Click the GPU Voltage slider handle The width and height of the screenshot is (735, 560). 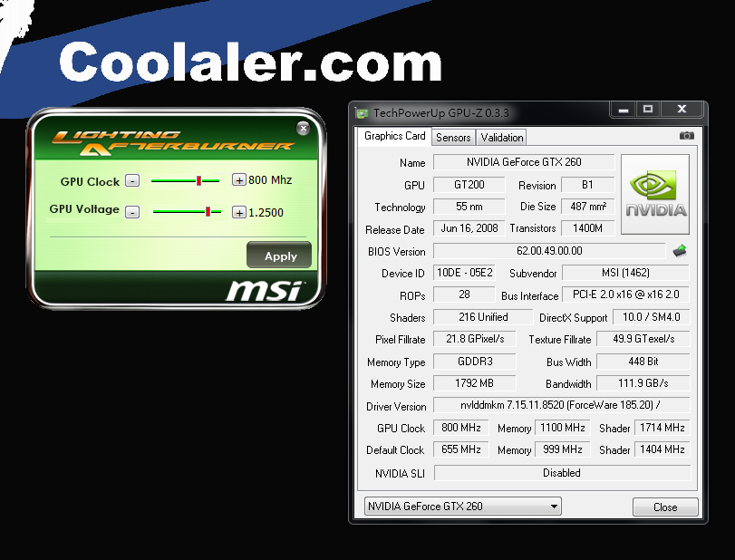tap(208, 212)
